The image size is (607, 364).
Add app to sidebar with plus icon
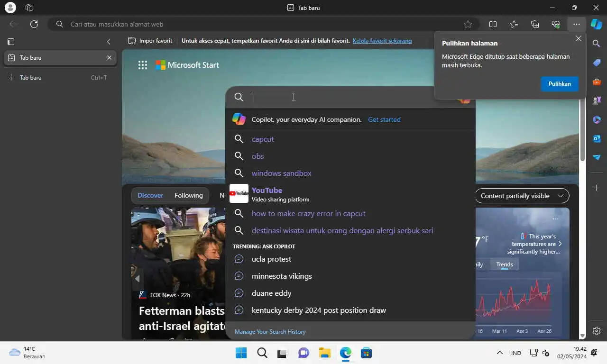point(597,188)
